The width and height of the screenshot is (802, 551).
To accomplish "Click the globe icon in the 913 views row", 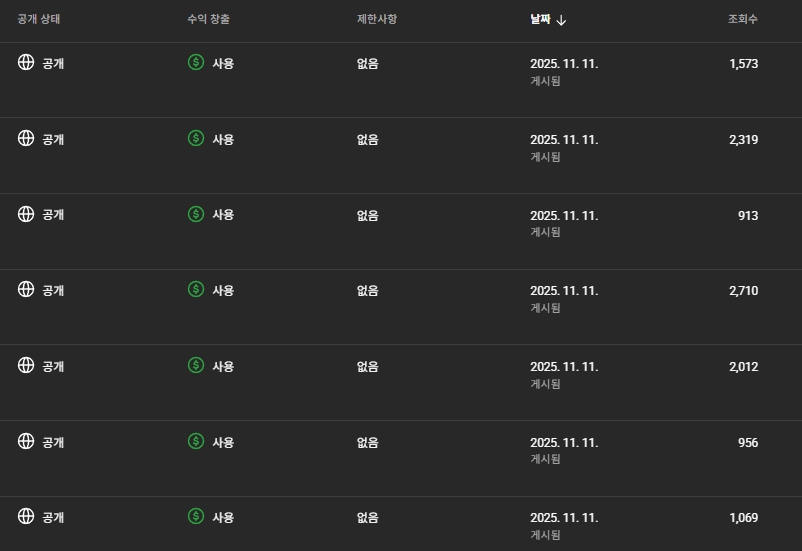I will pos(26,214).
